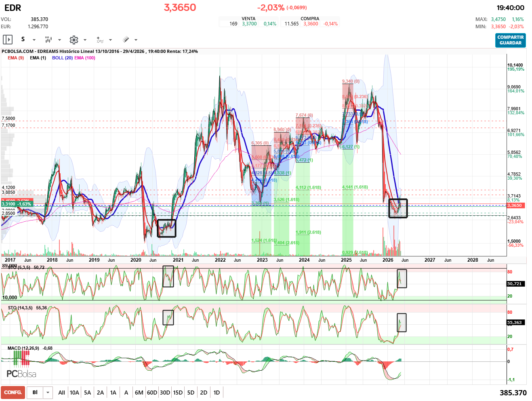Expand the drawing tools dropdown arrow
This screenshot has width=532, height=401.
coord(136,40)
